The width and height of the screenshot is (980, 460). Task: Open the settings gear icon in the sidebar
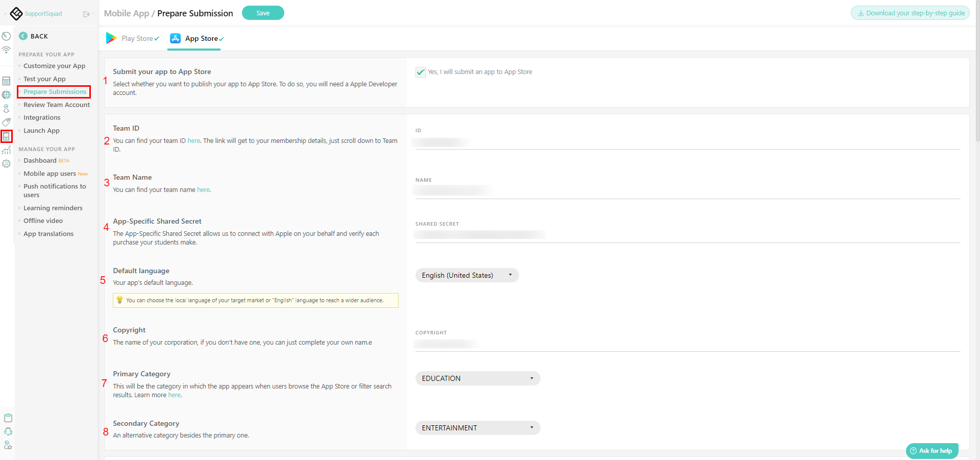pyautogui.click(x=6, y=163)
